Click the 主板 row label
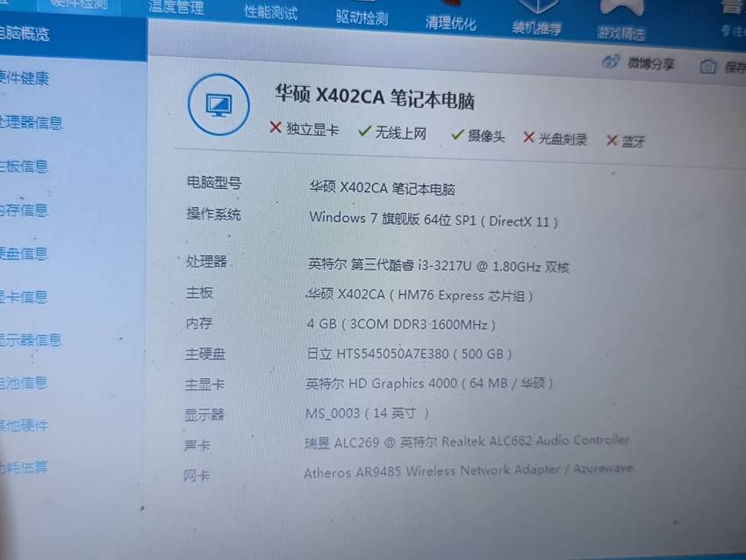This screenshot has width=746, height=560. click(x=199, y=292)
